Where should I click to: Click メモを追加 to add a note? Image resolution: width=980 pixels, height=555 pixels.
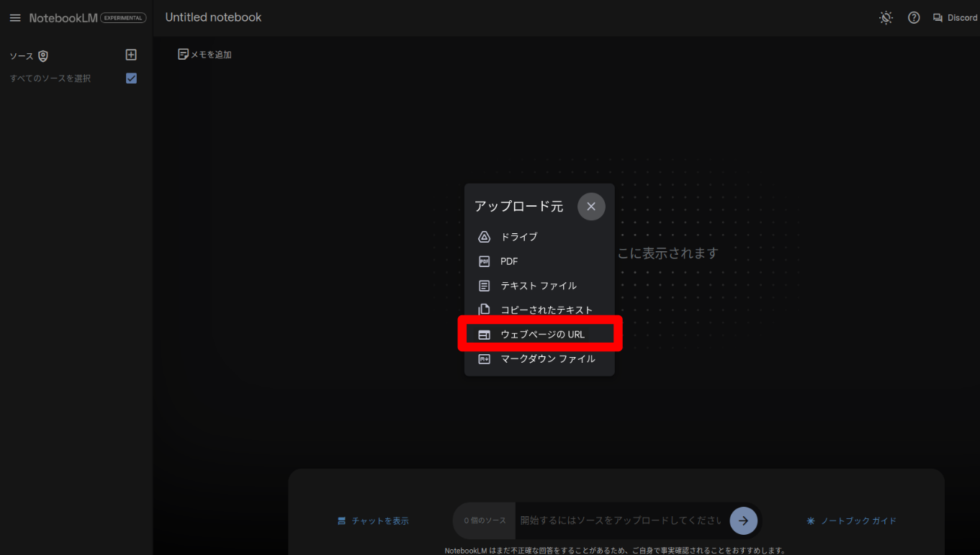pyautogui.click(x=210, y=54)
